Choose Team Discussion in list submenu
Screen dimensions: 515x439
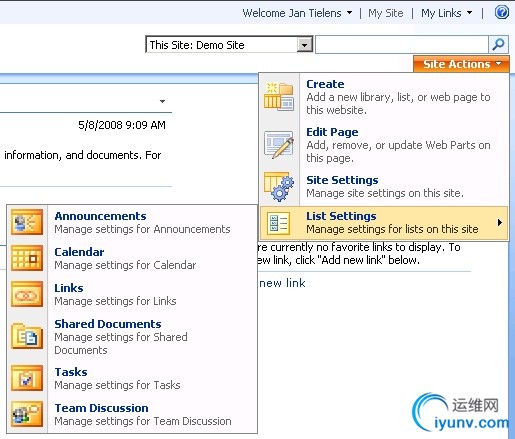pyautogui.click(x=132, y=414)
